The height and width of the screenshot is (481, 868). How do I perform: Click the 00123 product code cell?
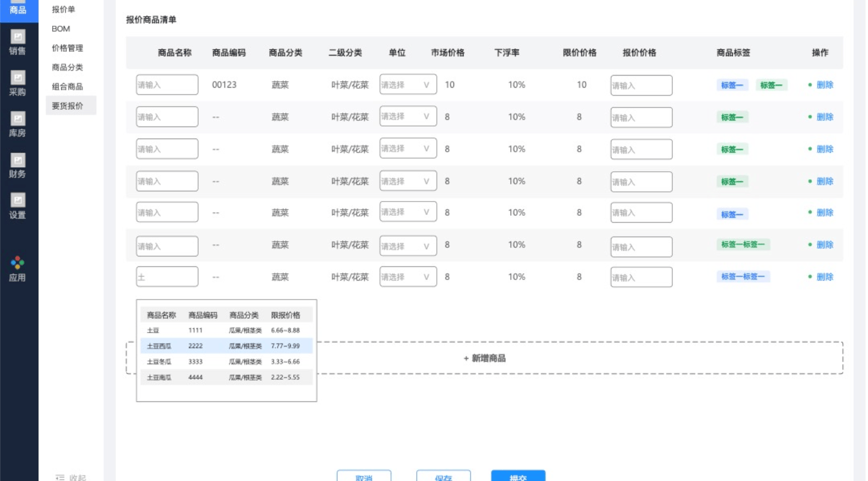(224, 85)
